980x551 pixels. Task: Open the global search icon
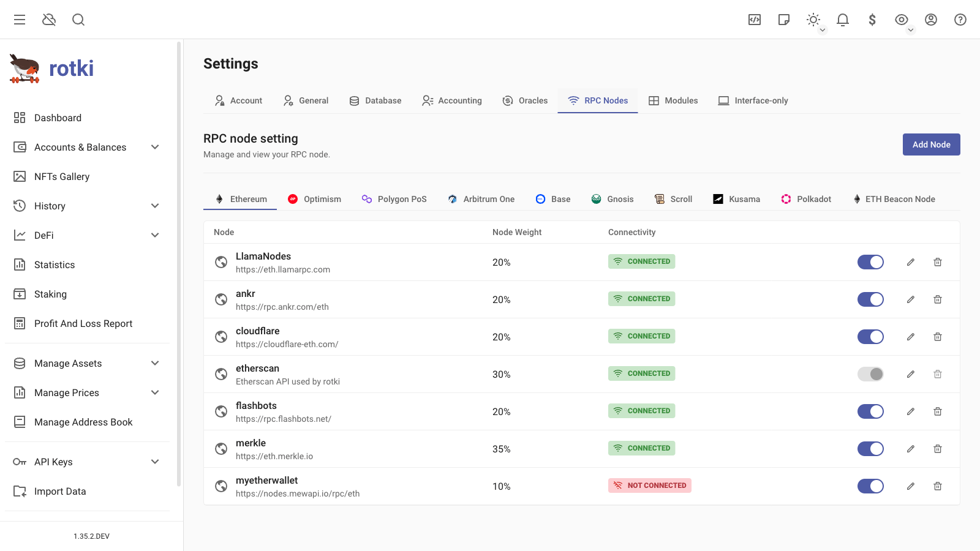[x=78, y=20]
